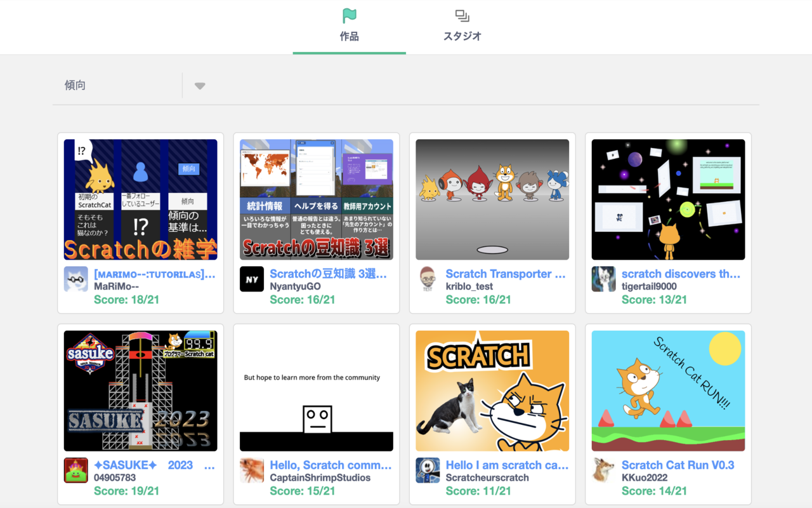Open the Scratch Cat Run V0.3 title link
The height and width of the screenshot is (508, 812).
(678, 465)
